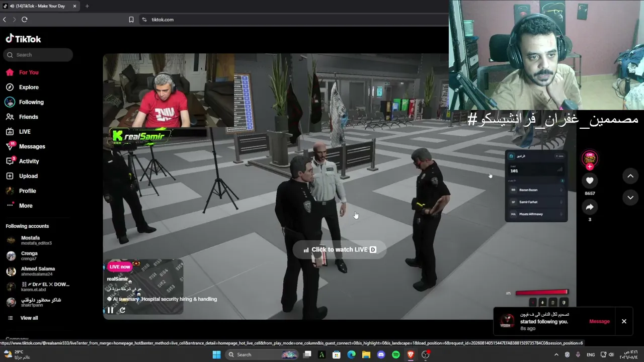The width and height of the screenshot is (644, 362).
Task: Open the weather widget showing 29°C
Action: coord(16,354)
